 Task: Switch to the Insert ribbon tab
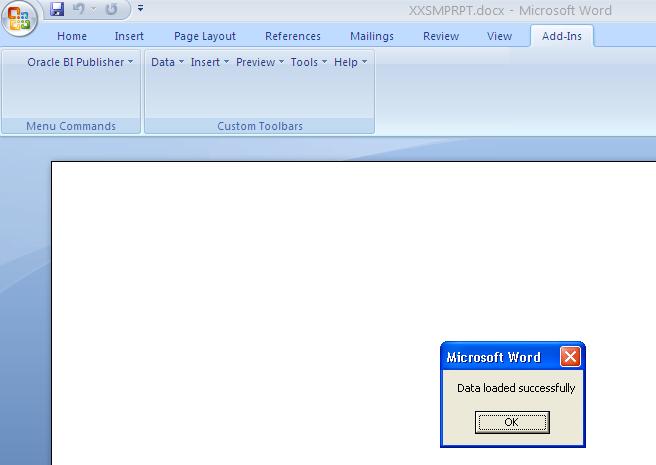129,36
